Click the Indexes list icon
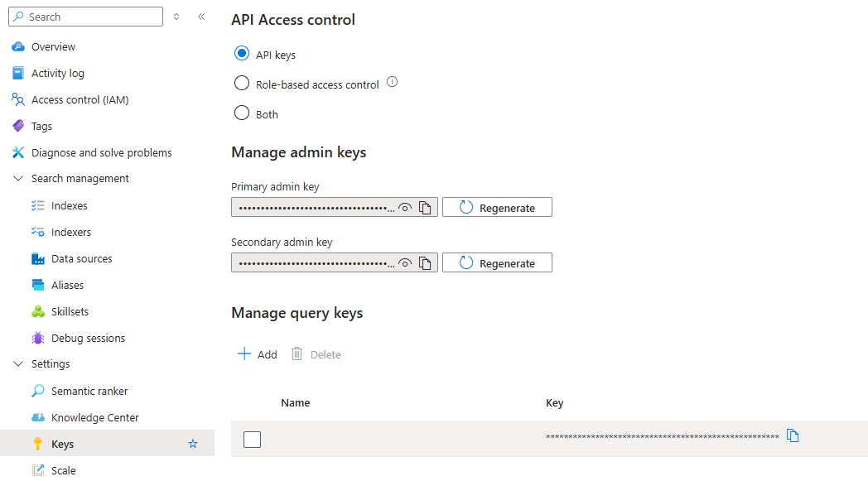This screenshot has height=481, width=868. pos(38,206)
